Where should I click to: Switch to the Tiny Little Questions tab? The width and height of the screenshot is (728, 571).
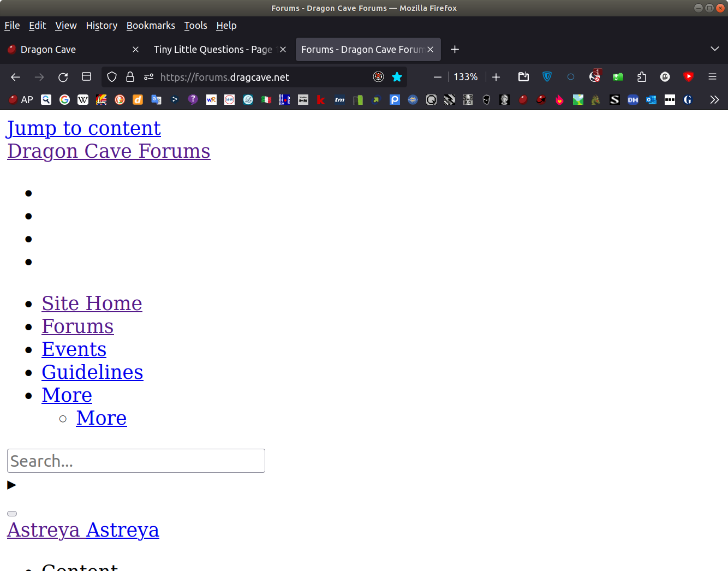click(212, 49)
